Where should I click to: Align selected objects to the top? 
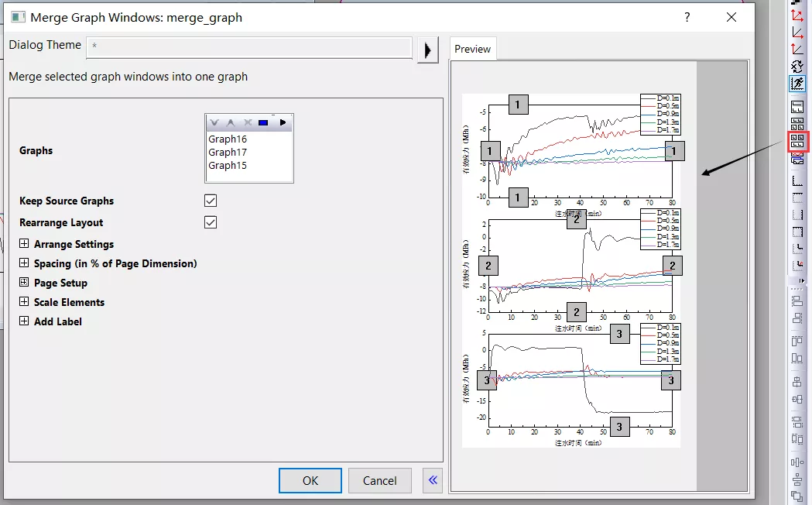[x=797, y=342]
